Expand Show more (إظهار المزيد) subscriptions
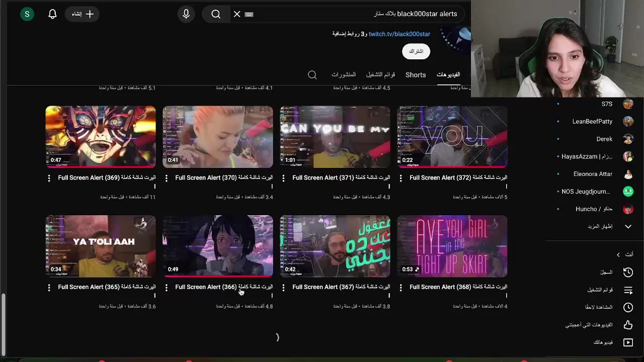The width and height of the screenshot is (644, 362). 594,227
